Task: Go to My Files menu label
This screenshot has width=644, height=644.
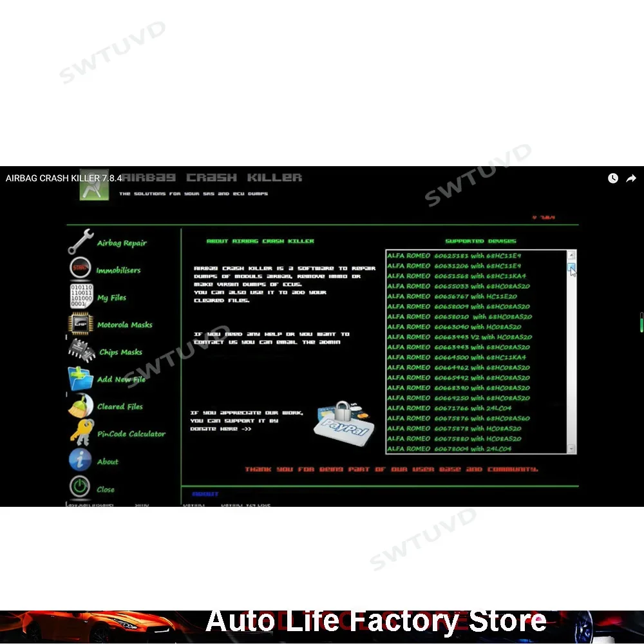Action: (x=111, y=298)
